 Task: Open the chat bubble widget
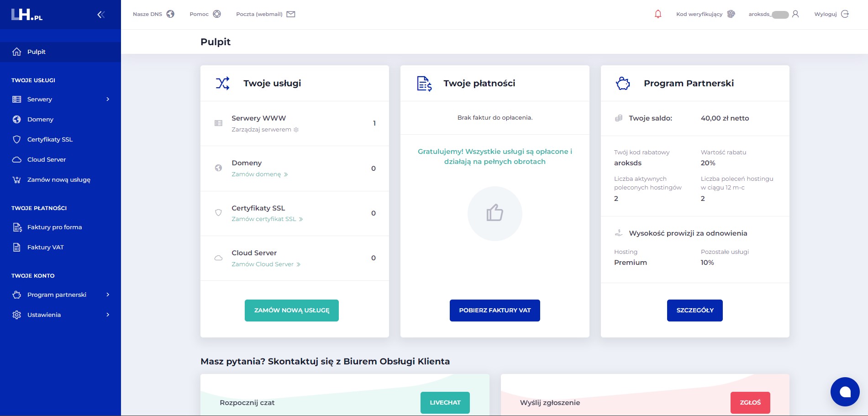[x=845, y=392]
